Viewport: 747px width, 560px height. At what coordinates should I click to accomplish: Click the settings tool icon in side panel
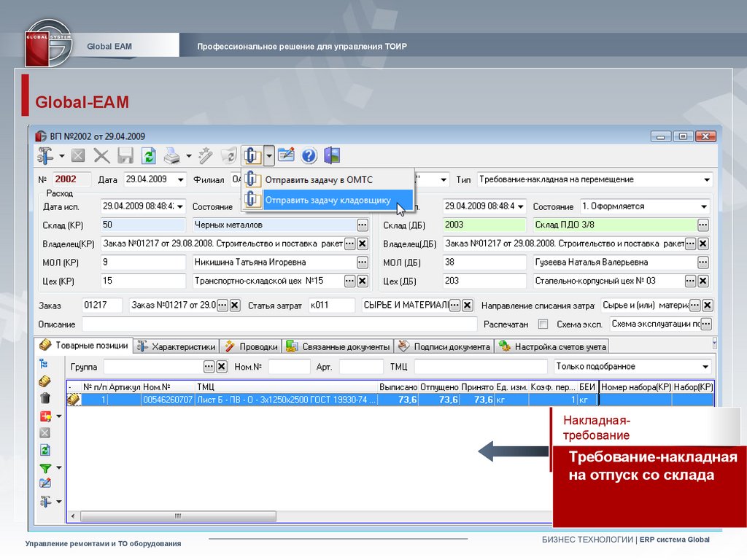click(45, 502)
